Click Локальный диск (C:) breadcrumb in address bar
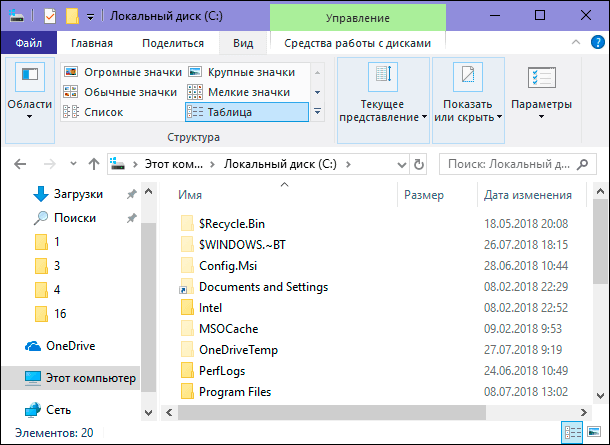The image size is (610, 445). 280,164
